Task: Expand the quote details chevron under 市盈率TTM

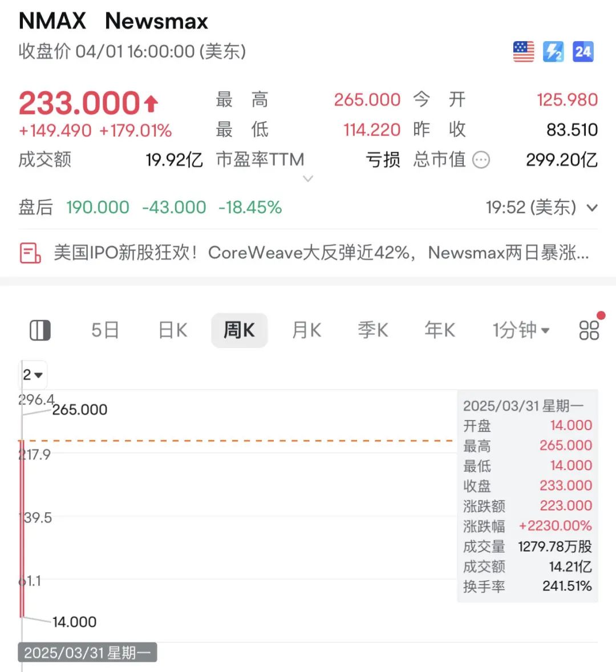Action: pos(308,179)
